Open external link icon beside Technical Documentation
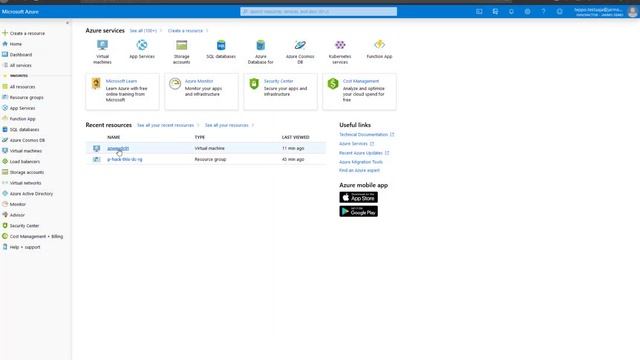 [x=392, y=134]
